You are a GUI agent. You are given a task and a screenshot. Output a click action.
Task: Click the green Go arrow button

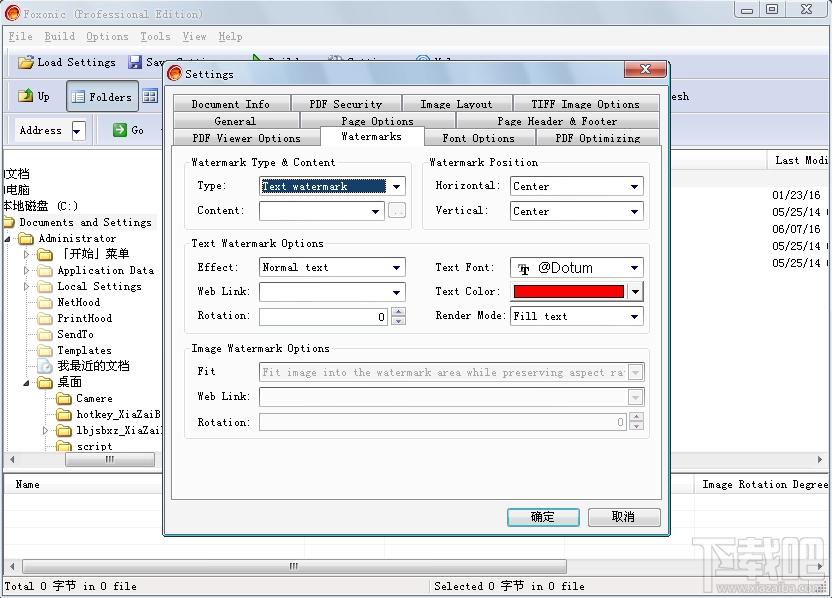click(x=120, y=130)
